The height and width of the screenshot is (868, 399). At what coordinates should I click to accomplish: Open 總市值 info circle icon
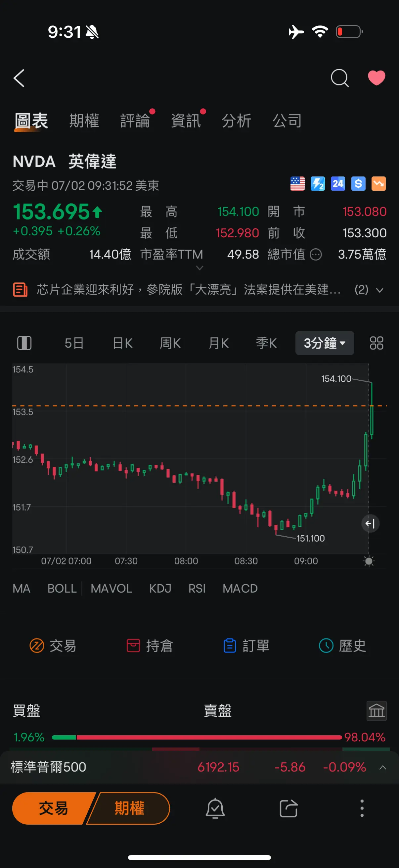(316, 255)
